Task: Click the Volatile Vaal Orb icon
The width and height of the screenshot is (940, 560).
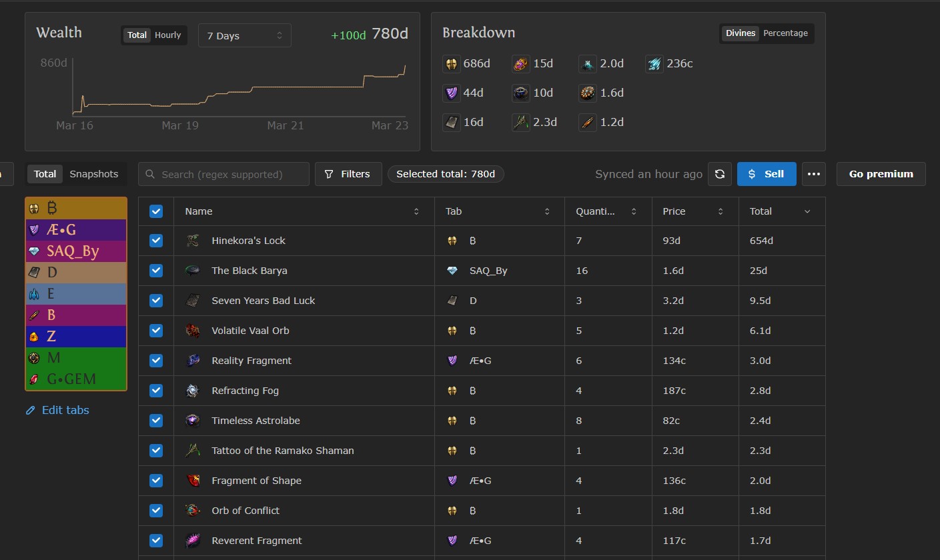Action: 193,331
